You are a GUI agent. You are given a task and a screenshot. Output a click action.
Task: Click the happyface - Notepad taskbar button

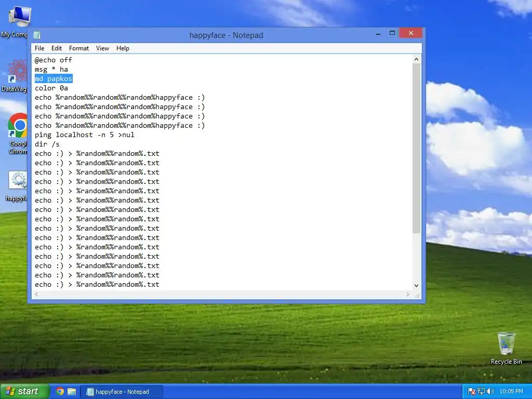(122, 392)
